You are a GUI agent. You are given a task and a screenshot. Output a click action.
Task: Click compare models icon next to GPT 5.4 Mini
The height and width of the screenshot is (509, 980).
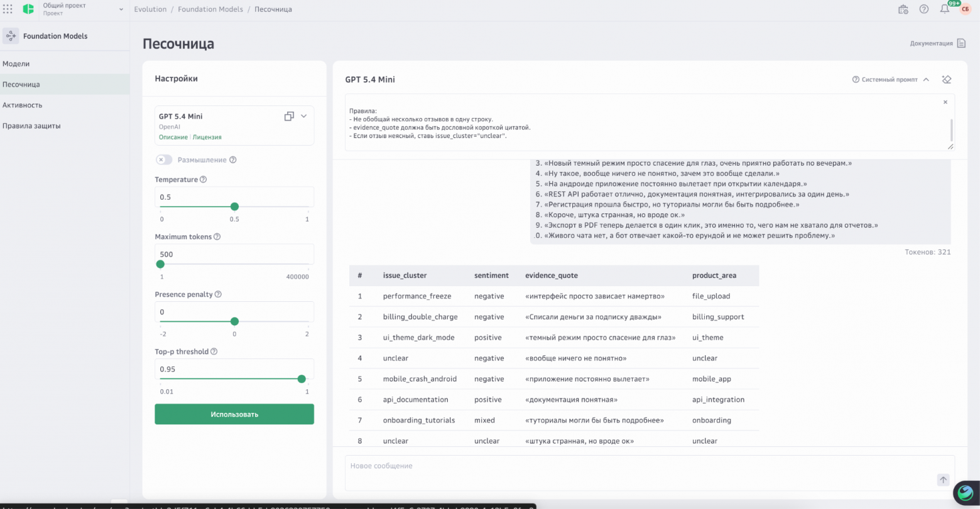[289, 116]
